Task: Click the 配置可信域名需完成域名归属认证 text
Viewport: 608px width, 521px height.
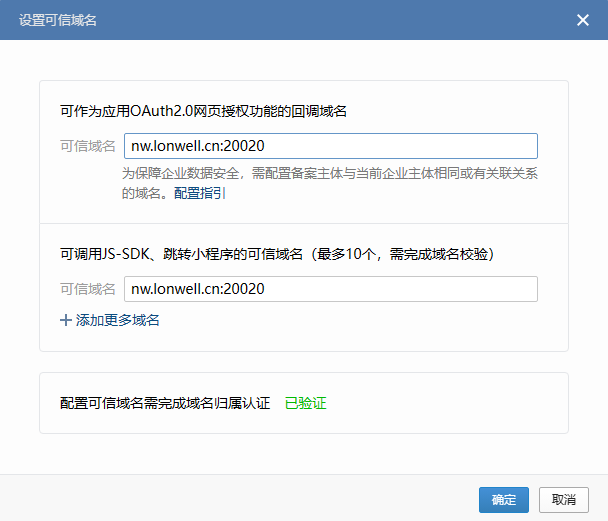Action: coord(165,403)
